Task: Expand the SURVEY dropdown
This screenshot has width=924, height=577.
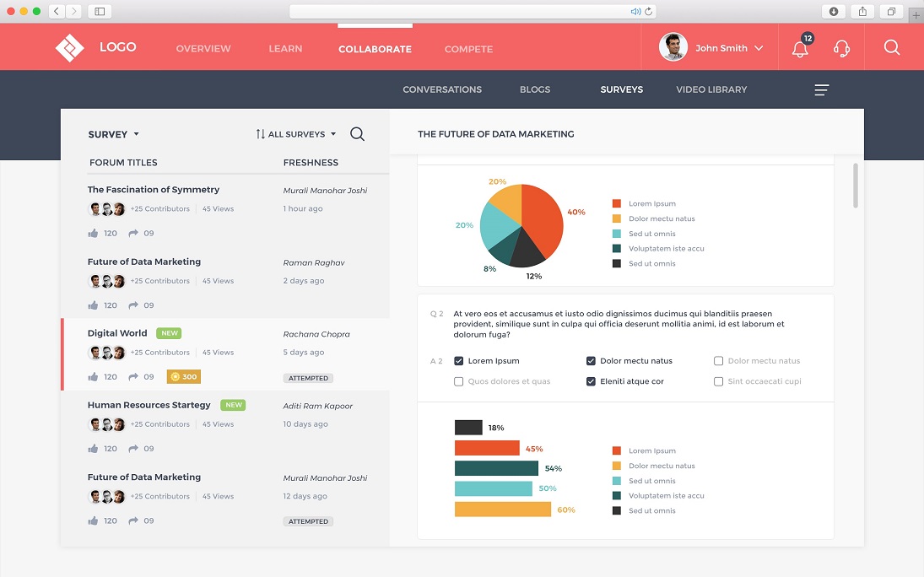Action: pyautogui.click(x=113, y=134)
